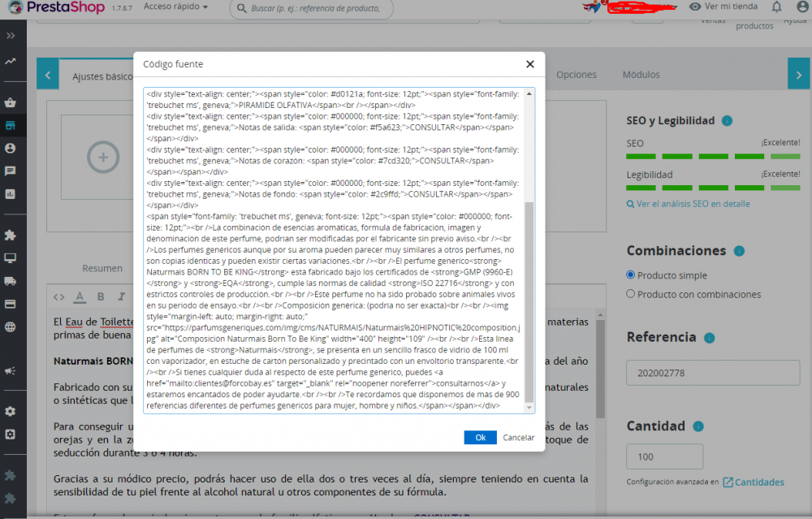The image size is (812, 519).
Task: Open Ver el análisis SEO en detalle
Action: (689, 204)
